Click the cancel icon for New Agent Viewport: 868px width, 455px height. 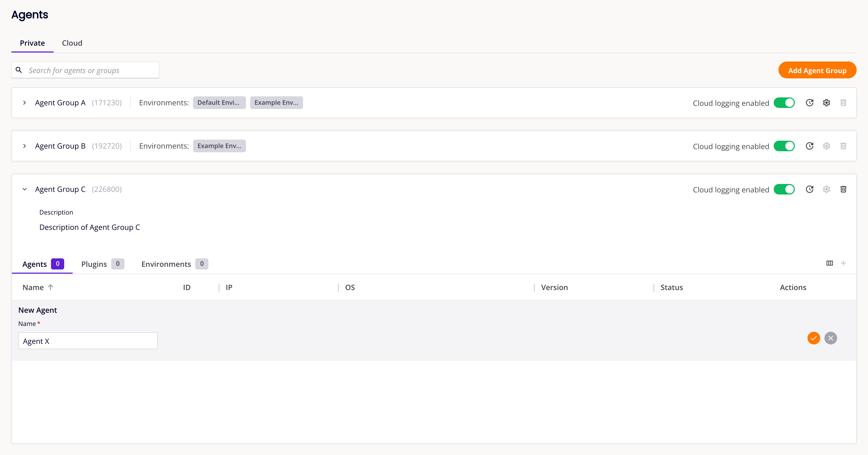pyautogui.click(x=830, y=338)
